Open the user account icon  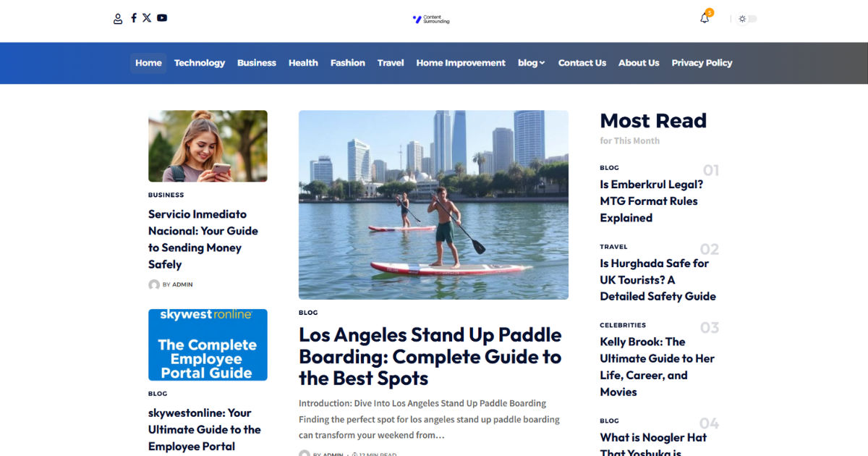click(118, 18)
